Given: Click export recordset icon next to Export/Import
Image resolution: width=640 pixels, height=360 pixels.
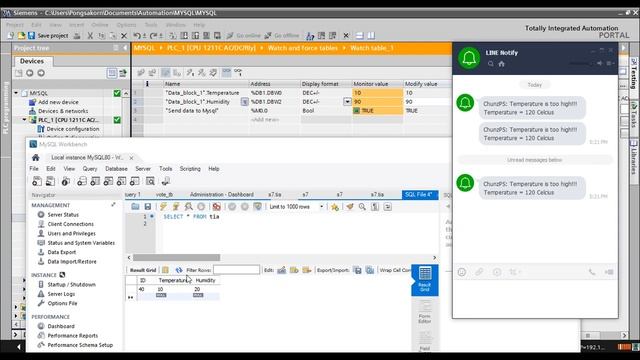Looking at the screenshot, I should pos(358,270).
